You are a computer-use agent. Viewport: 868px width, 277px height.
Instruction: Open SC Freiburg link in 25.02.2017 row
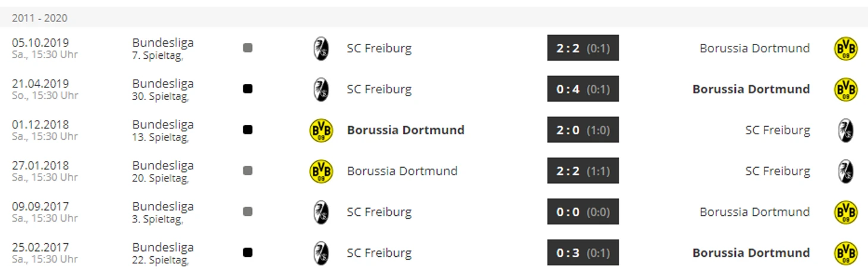379,253
